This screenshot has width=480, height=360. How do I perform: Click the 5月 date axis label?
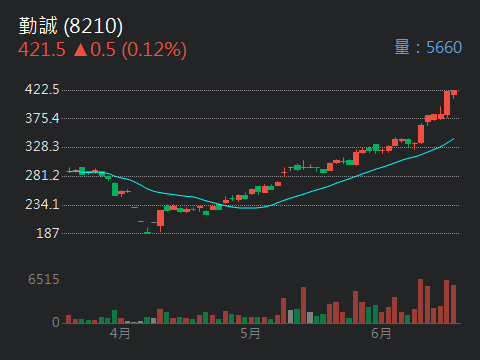250,333
